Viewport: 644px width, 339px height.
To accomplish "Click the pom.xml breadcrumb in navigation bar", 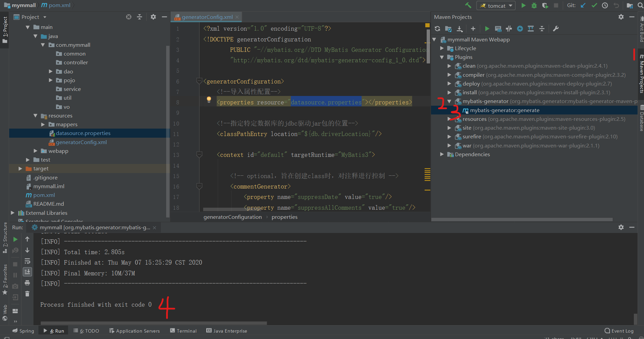I will [x=56, y=5].
